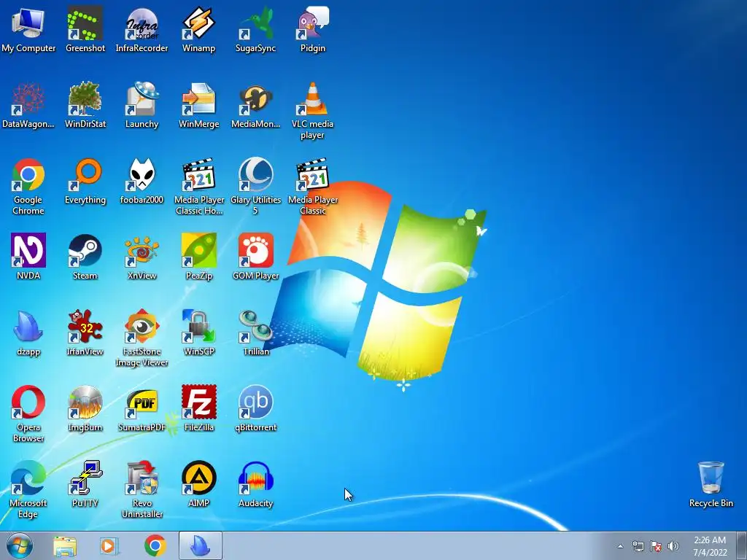Select the InfraRecorder shortcut

coord(142,24)
